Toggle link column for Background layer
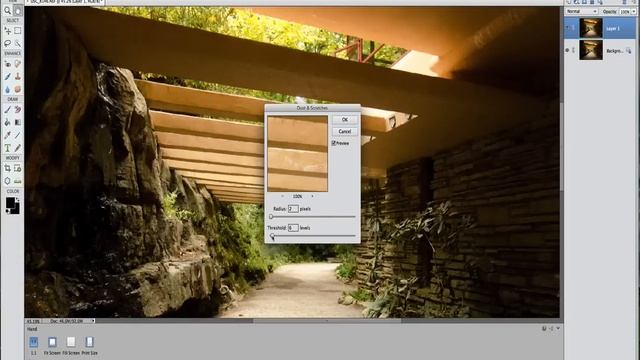Viewport: 640px width, 360px height. click(573, 50)
